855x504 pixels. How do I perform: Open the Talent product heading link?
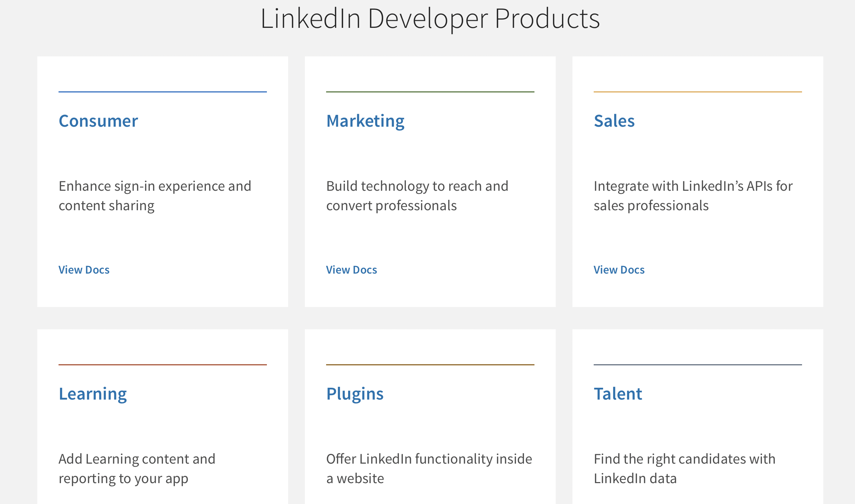618,394
